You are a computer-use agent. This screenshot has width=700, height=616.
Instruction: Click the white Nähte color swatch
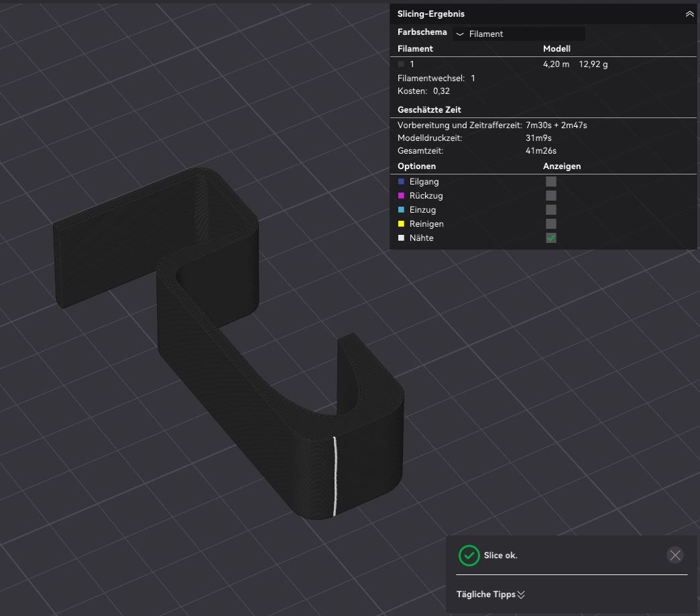click(x=401, y=238)
